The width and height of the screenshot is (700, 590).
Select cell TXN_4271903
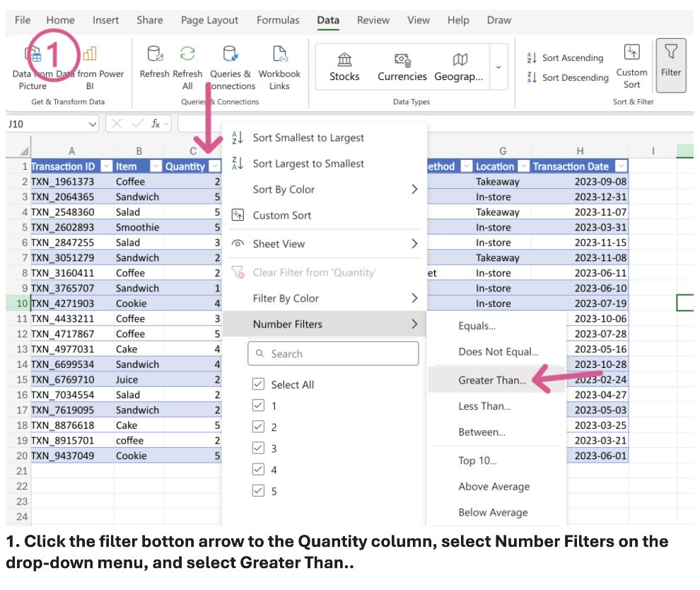coord(72,303)
